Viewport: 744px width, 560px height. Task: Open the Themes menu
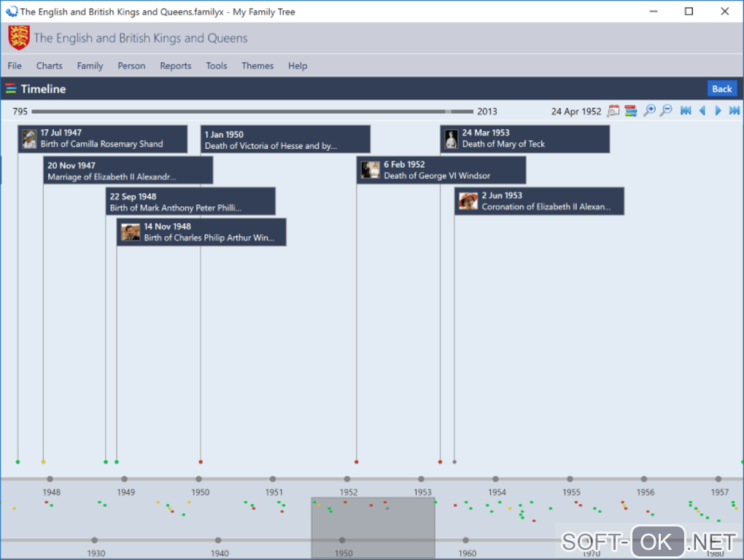coord(257,66)
